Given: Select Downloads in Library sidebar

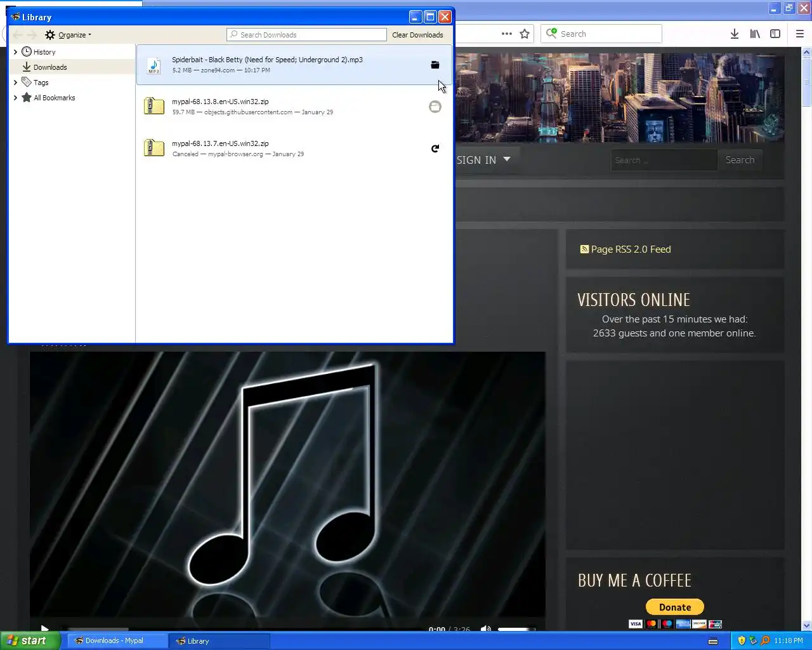Looking at the screenshot, I should tap(50, 67).
